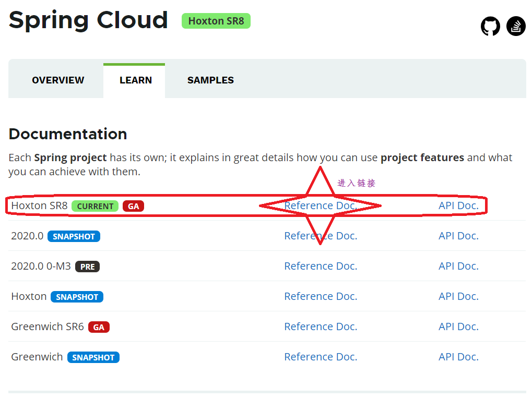The height and width of the screenshot is (399, 532).
Task: Open Reference Doc. for Greenwich SR6
Action: coord(321,327)
